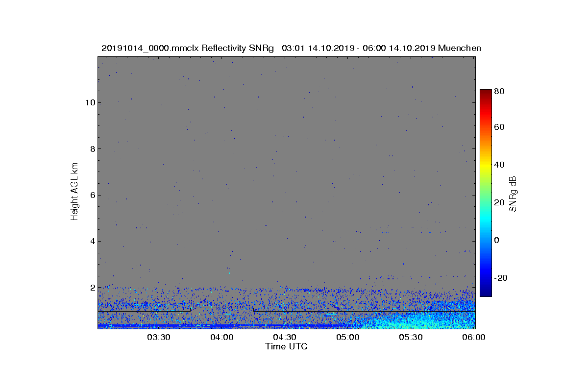Click the 'SNRg dB' colorbar label
The image size is (588, 392).
coord(513,194)
